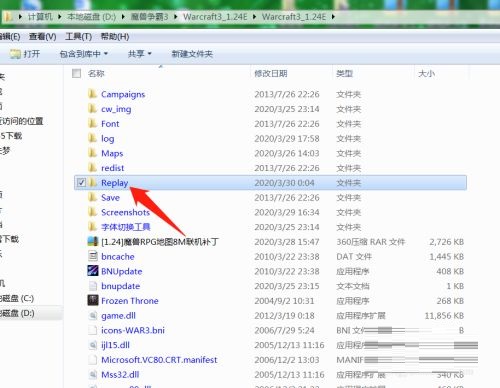
Task: Click the redist folder icon
Action: [x=92, y=168]
